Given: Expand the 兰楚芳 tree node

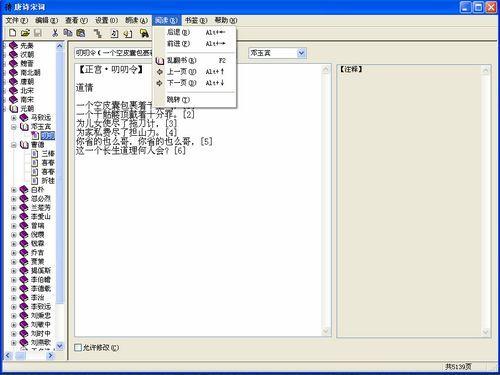Looking at the screenshot, I should [x=14, y=208].
